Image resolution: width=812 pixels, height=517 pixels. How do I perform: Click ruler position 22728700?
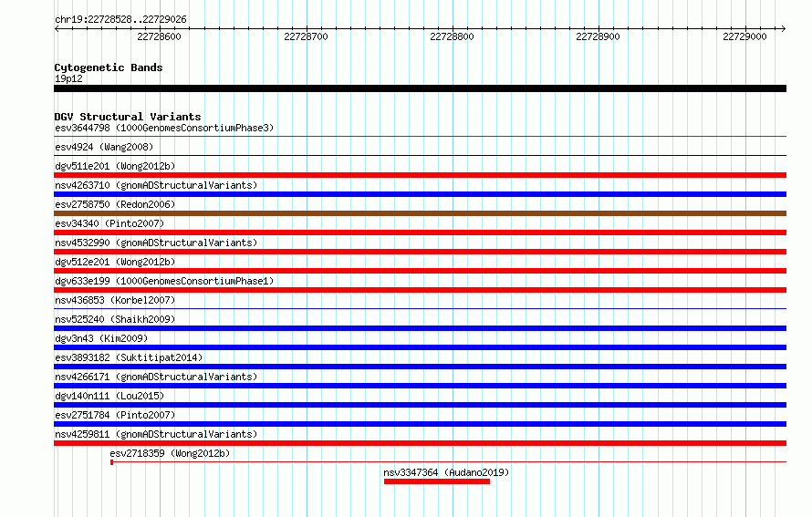click(306, 36)
